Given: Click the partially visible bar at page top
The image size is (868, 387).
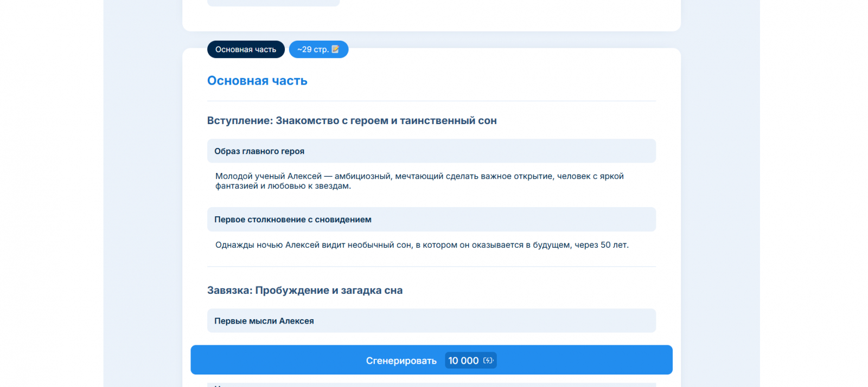Looking at the screenshot, I should click(273, 3).
